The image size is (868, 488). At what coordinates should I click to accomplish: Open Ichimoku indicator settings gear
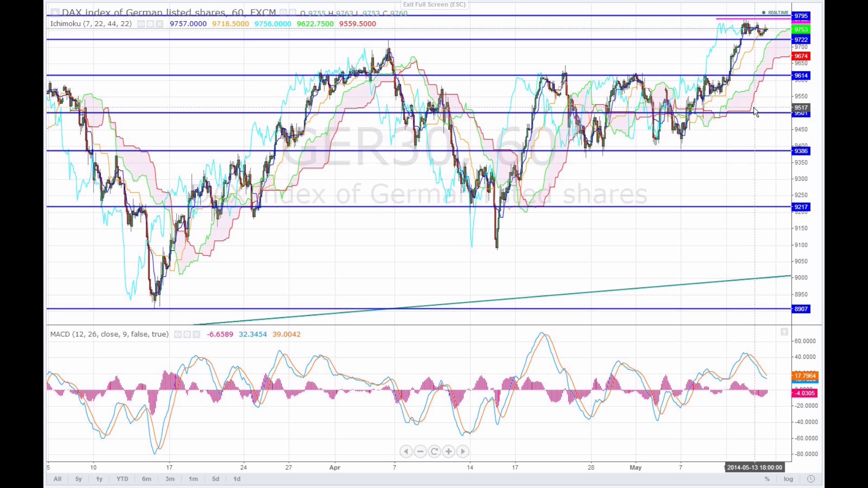[150, 24]
